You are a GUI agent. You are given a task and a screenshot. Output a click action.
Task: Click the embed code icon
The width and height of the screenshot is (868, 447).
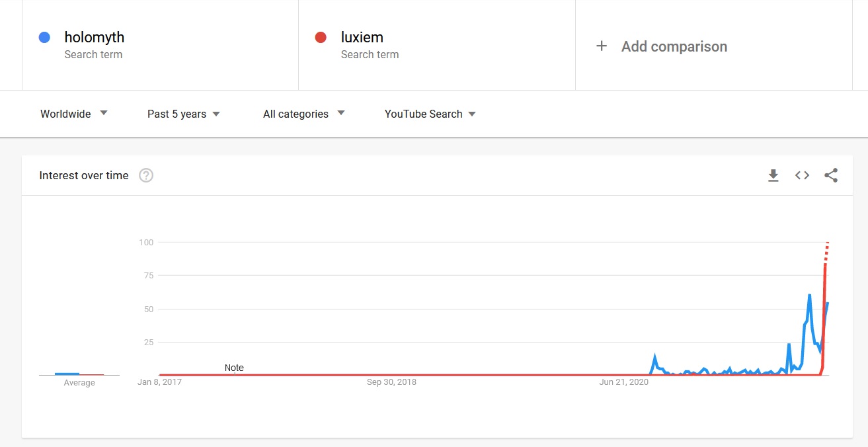point(802,175)
